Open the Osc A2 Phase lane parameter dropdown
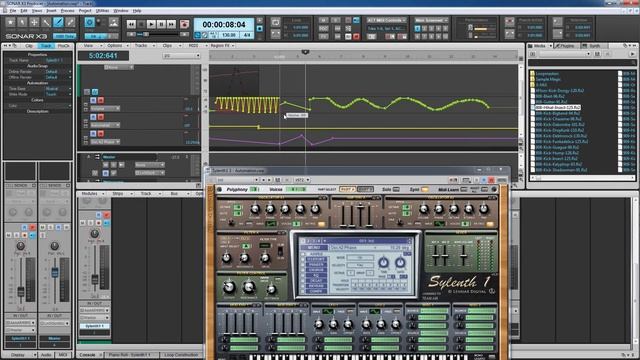 pyautogui.click(x=105, y=142)
